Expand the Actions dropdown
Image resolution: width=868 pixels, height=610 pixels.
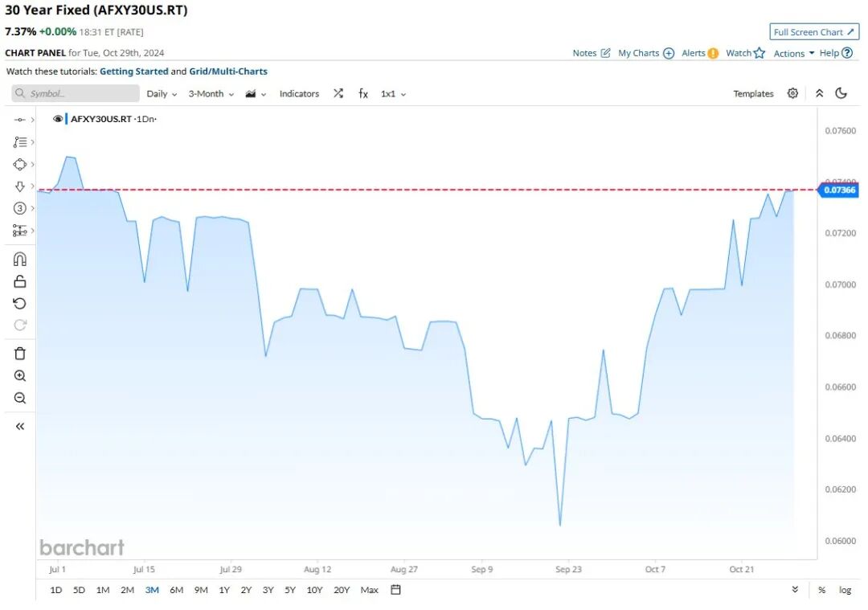coord(794,53)
